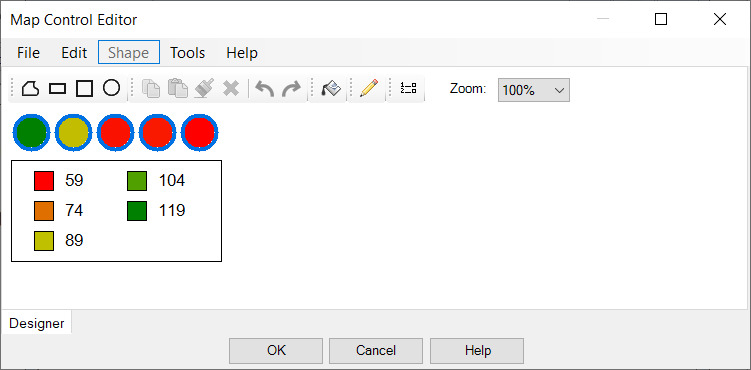Confirm with the OK button
Screen dimensions: 751x370
(276, 351)
